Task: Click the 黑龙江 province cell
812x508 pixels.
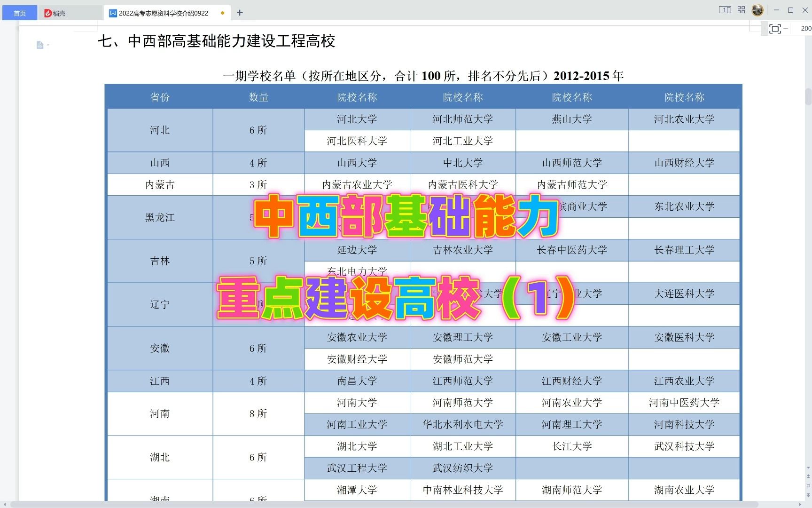Action: [x=160, y=217]
